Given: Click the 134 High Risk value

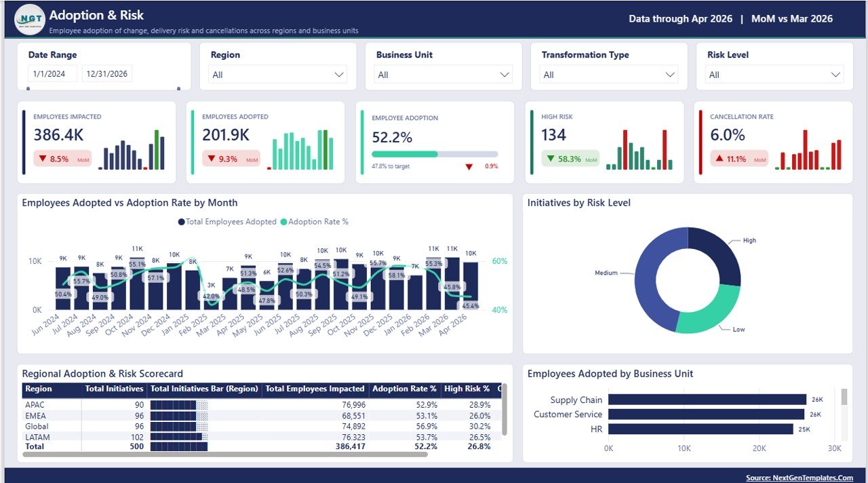Looking at the screenshot, I should pyautogui.click(x=553, y=135).
